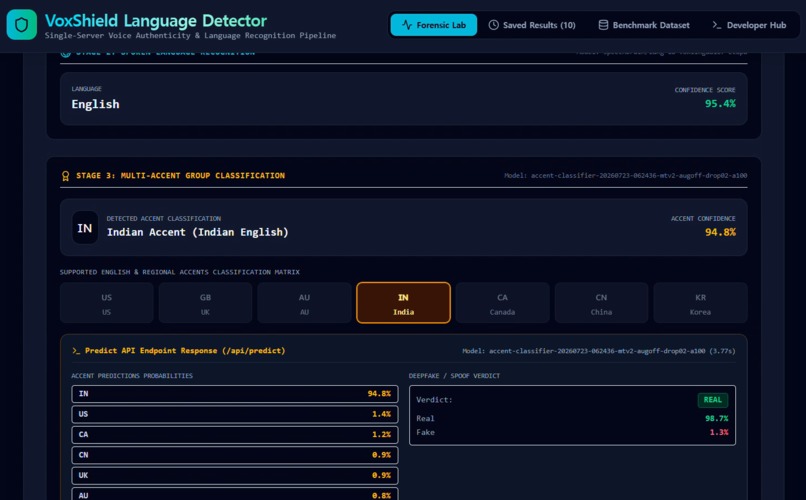
Task: Click the Benchmark Dataset database icon
Action: tap(603, 25)
